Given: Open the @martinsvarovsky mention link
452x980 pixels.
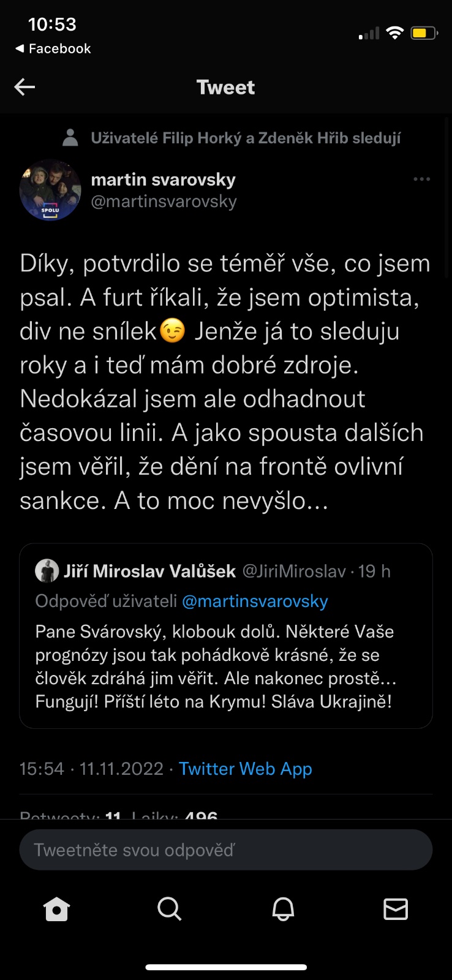Looking at the screenshot, I should click(255, 601).
